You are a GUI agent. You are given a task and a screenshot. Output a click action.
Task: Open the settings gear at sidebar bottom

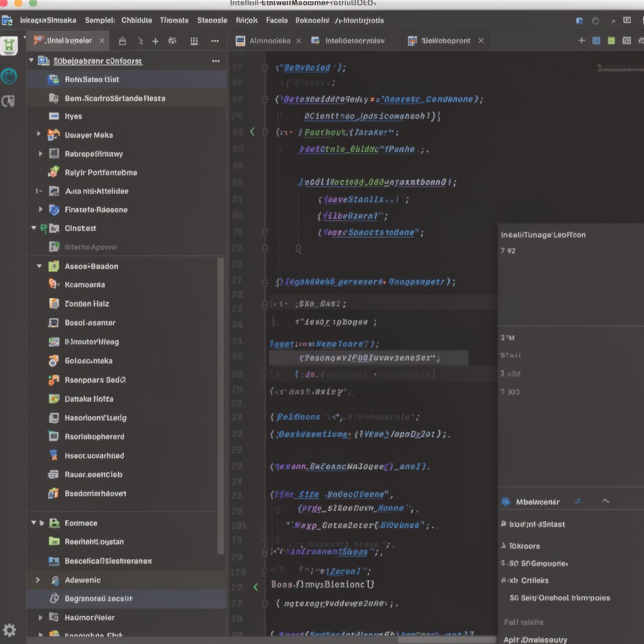point(9,630)
